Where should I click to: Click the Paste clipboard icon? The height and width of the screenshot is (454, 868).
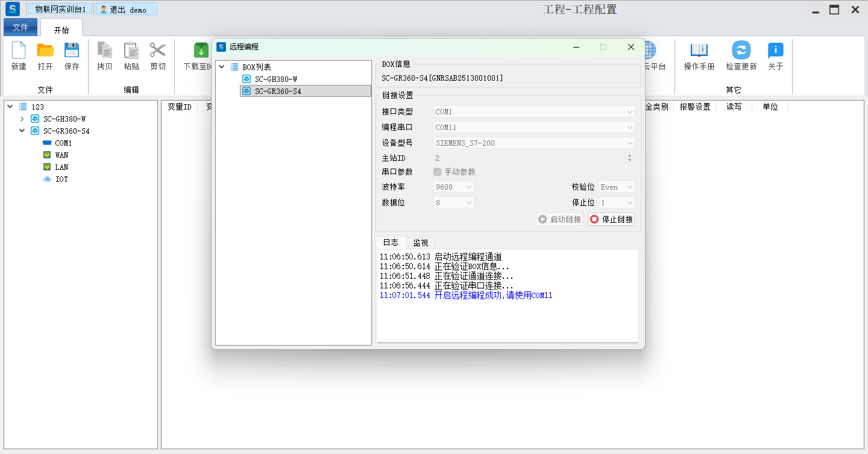131,51
